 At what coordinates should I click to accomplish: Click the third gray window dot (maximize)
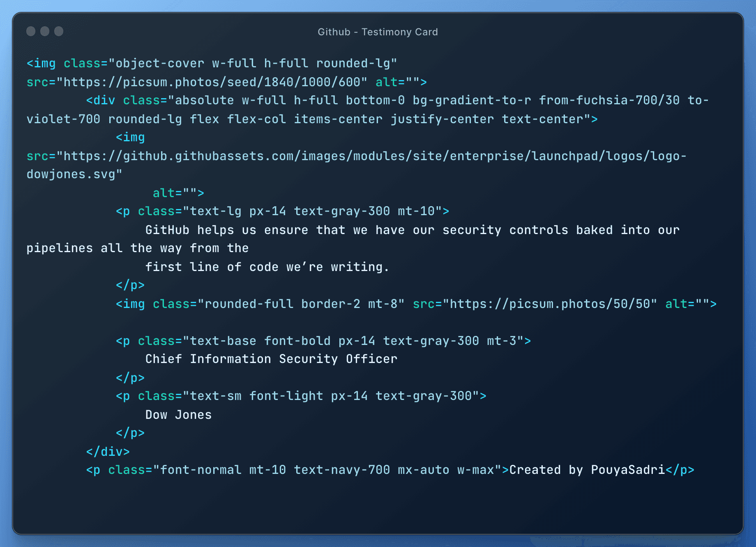coord(59,31)
